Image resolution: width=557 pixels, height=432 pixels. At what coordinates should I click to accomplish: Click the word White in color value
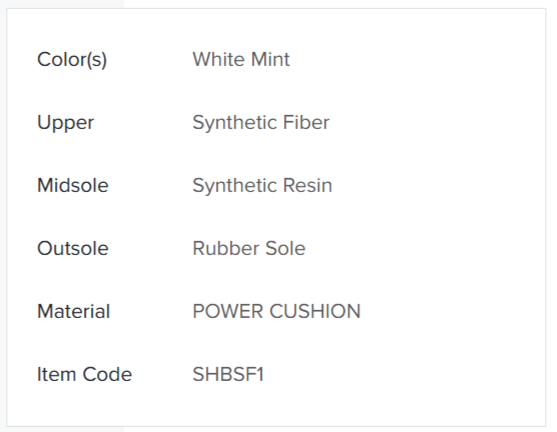(218, 59)
